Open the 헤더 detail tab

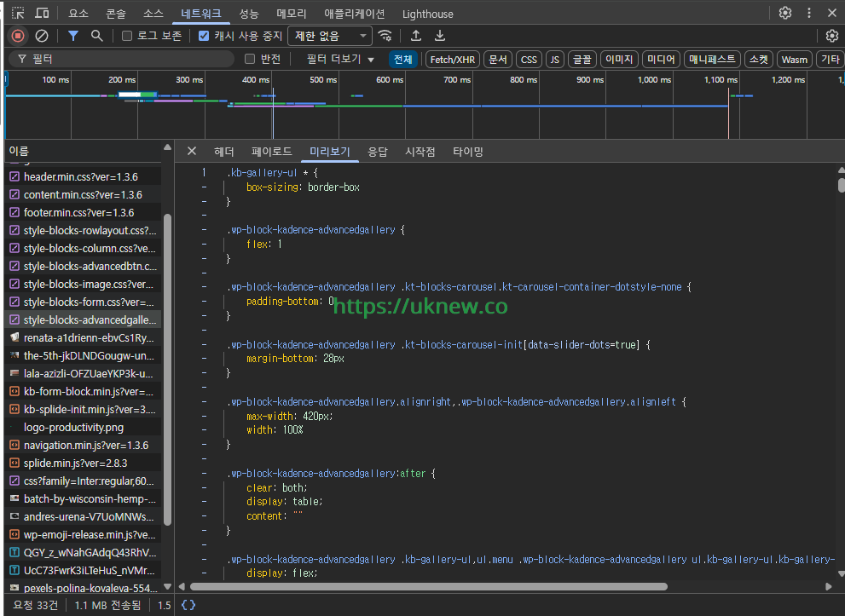224,152
